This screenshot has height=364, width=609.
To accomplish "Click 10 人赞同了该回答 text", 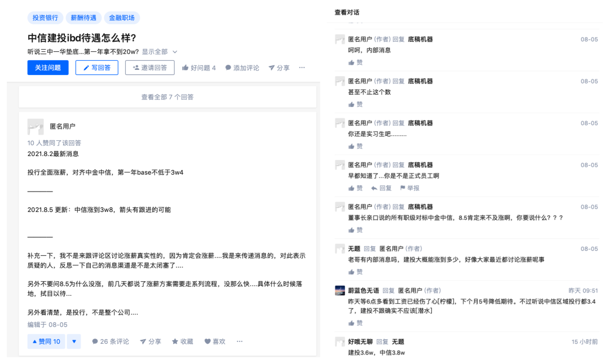I will pyautogui.click(x=54, y=143).
